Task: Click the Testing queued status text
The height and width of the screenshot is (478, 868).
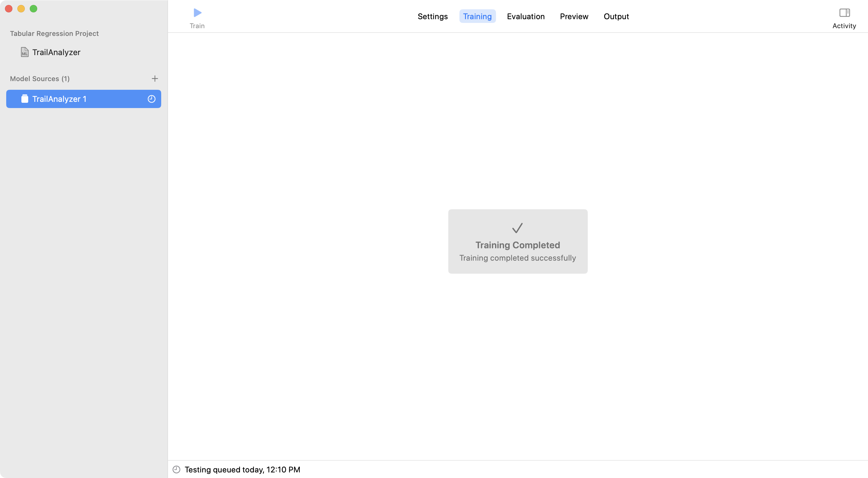Action: [x=242, y=469]
